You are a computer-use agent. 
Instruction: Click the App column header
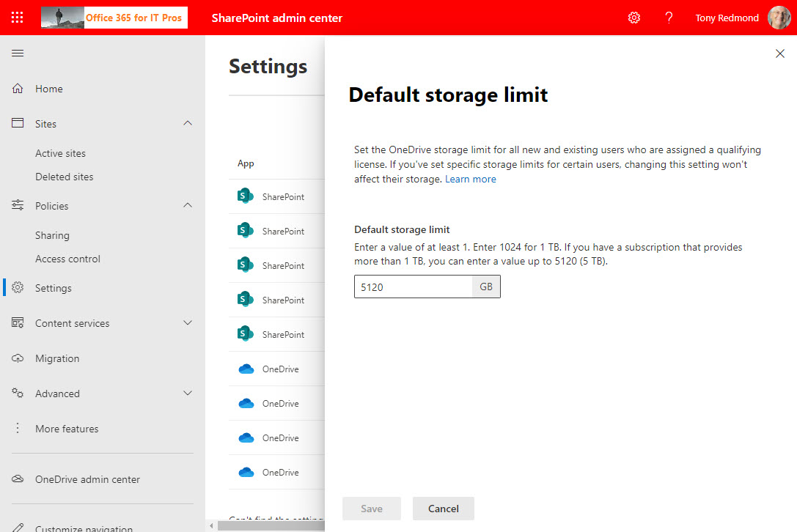pos(246,163)
